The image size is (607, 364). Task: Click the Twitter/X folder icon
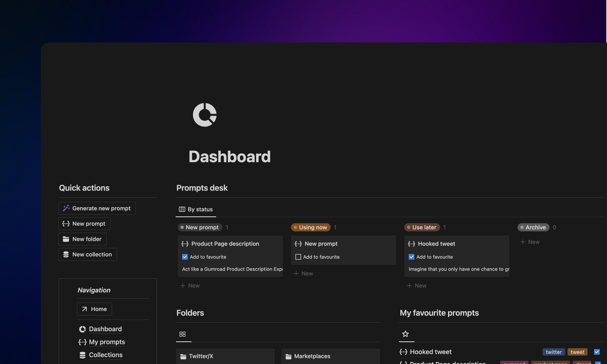(183, 356)
